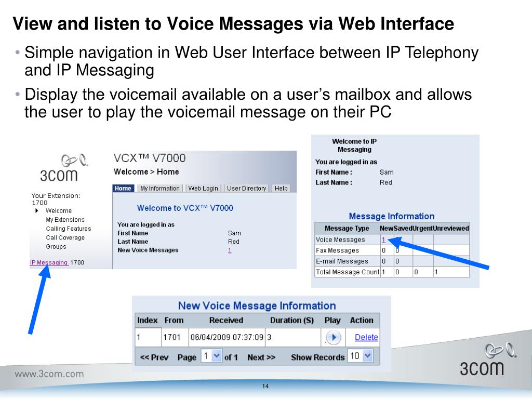
Task: Click the Received column header
Action: click(x=226, y=320)
